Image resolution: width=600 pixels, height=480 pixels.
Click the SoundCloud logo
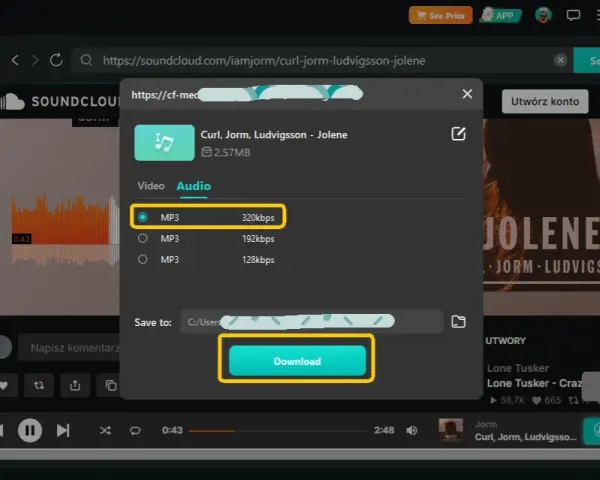coord(59,101)
